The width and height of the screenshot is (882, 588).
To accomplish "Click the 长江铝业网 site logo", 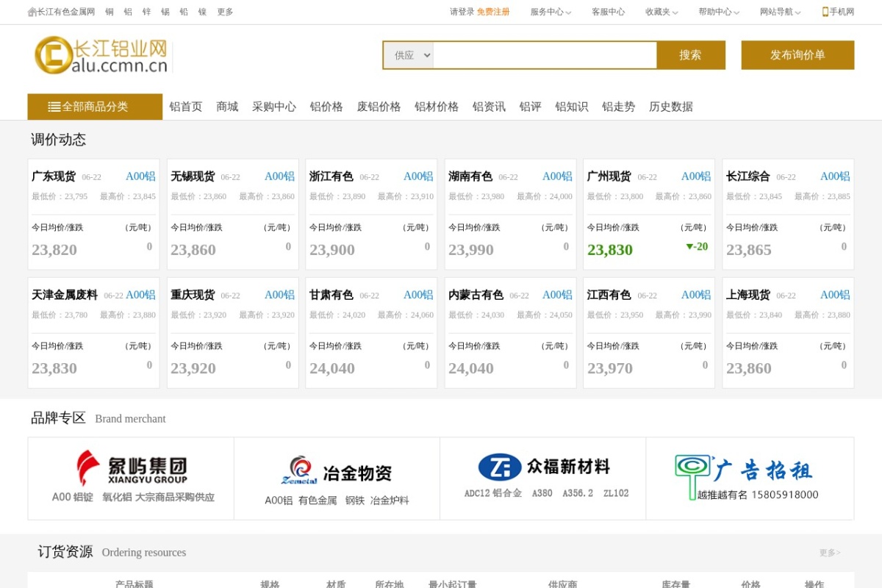I will (x=101, y=56).
